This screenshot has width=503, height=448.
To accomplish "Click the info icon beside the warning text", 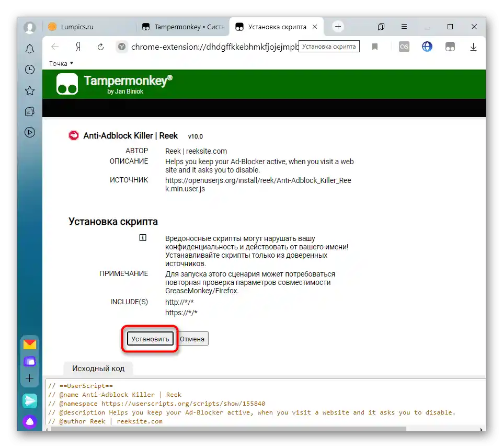I will click(143, 238).
